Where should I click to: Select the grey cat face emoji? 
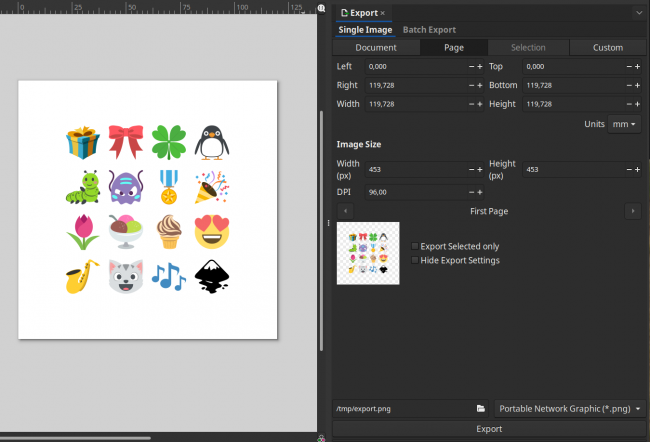click(126, 277)
